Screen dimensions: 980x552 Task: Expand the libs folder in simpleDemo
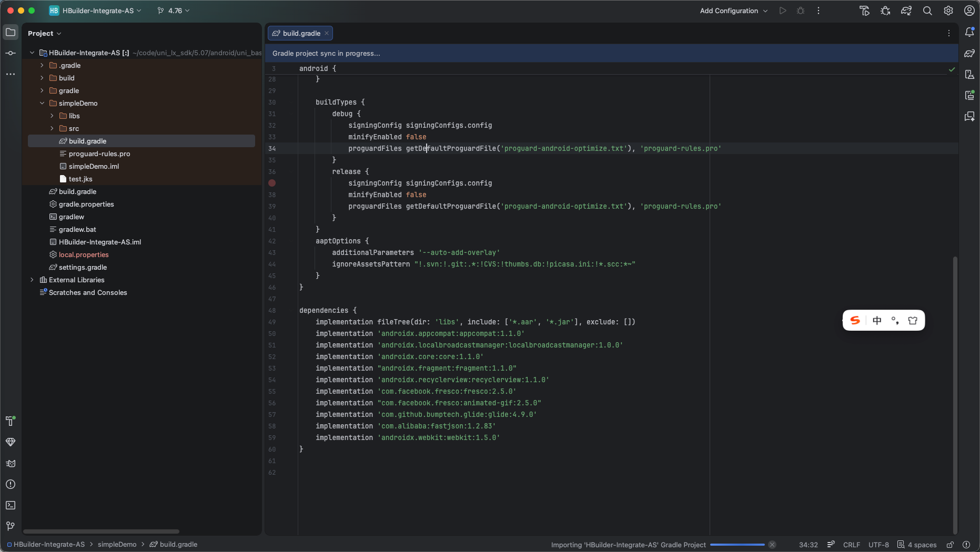click(52, 116)
